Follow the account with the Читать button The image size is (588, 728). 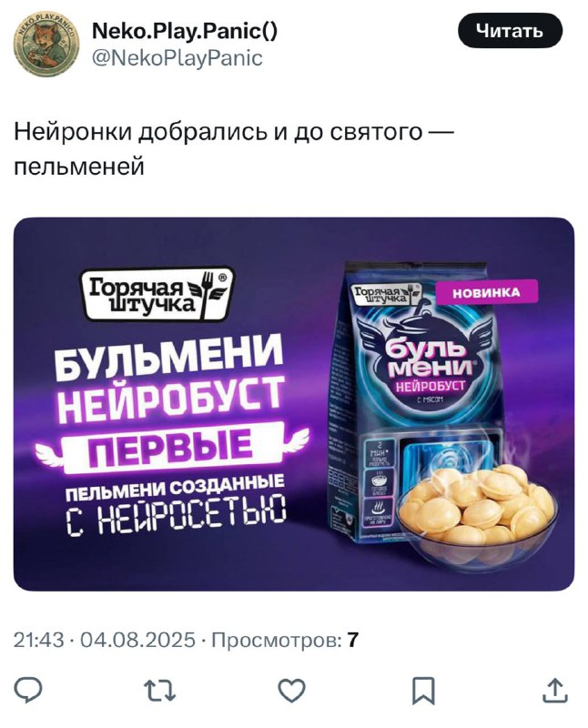click(510, 31)
